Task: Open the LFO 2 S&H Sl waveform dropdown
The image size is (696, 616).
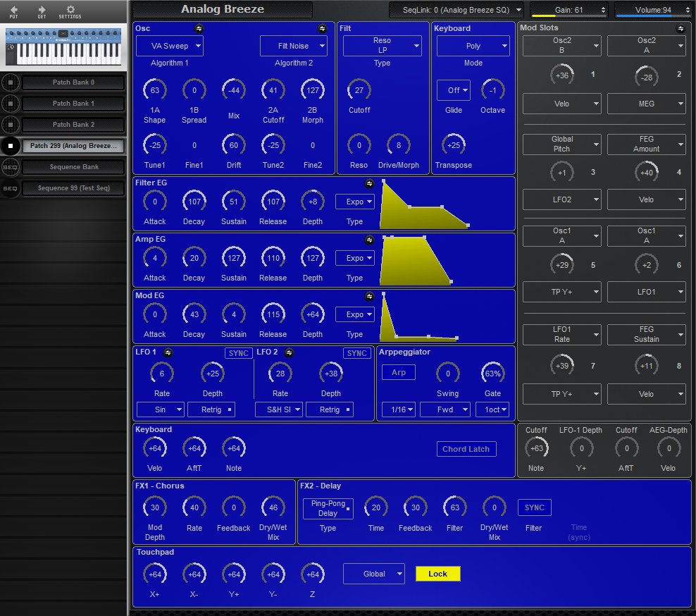Action: 279,409
